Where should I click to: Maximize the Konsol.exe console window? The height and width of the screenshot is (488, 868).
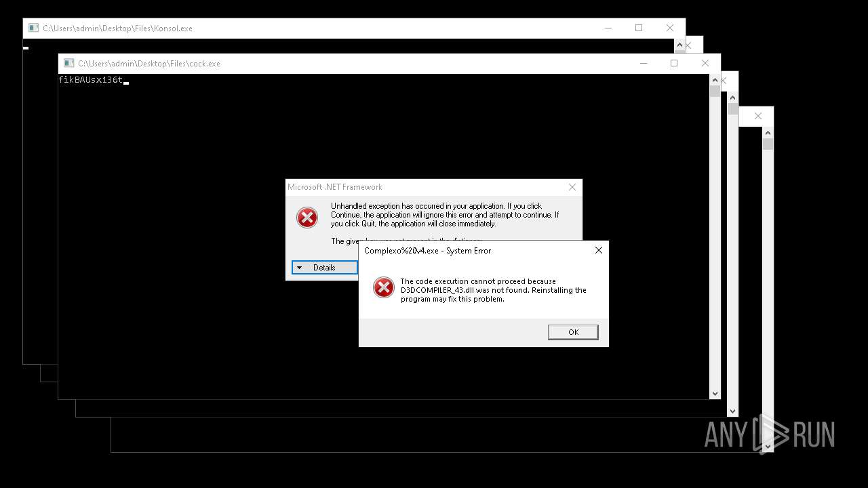639,28
